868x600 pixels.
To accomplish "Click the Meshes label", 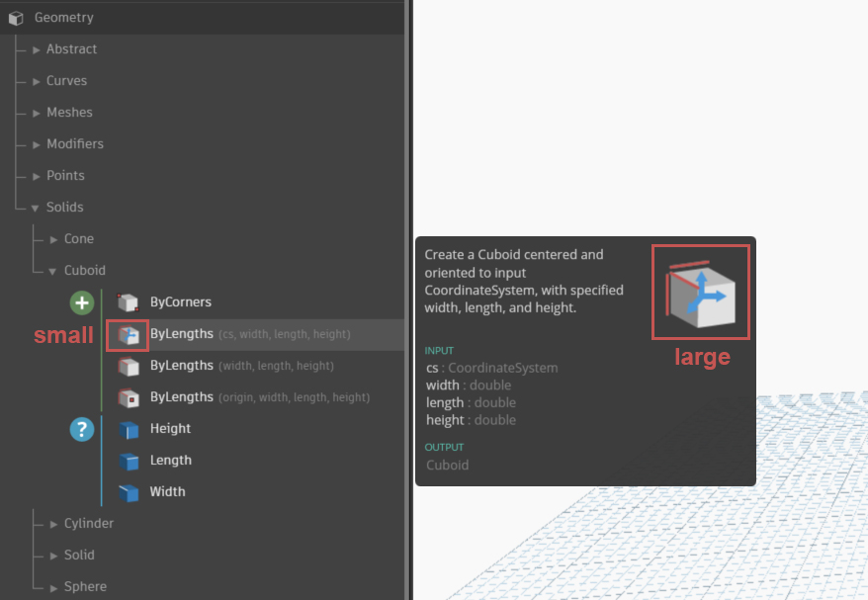I will pyautogui.click(x=69, y=113).
